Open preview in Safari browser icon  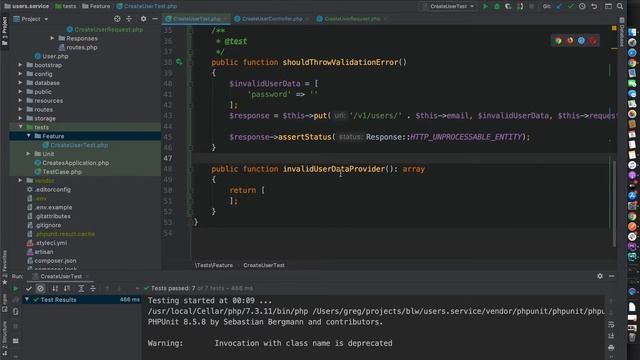(x=581, y=40)
